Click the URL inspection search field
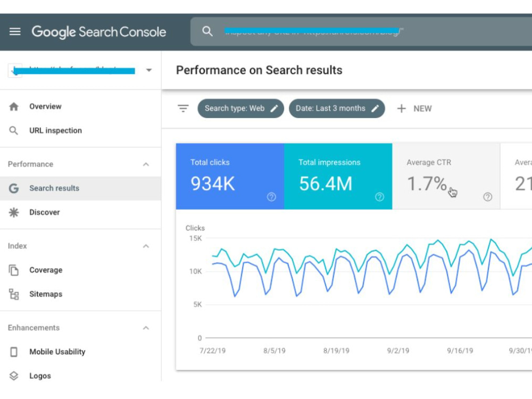 tap(361, 31)
